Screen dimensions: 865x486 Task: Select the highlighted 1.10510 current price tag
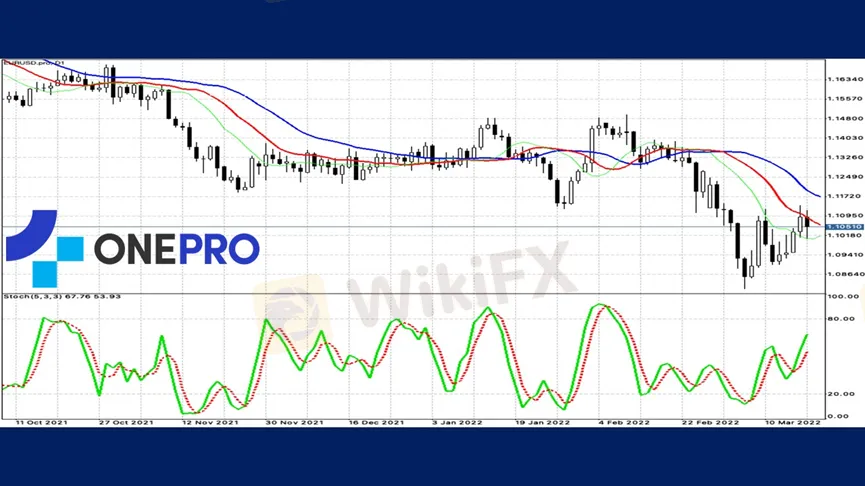tap(845, 227)
